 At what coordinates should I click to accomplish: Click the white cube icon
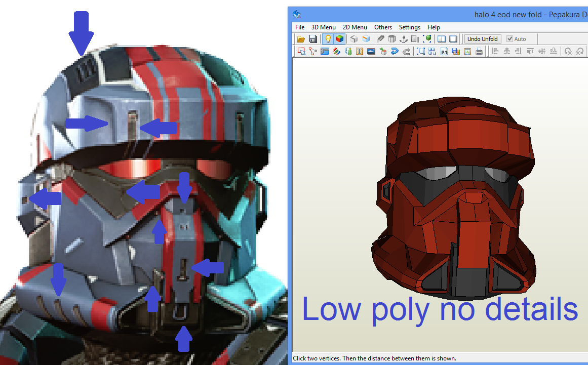354,38
